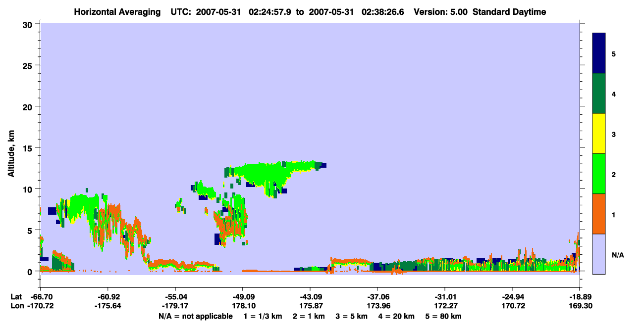This screenshot has height=330, width=644.
Task: Click the altitude tick label 30
Action: tap(29, 24)
